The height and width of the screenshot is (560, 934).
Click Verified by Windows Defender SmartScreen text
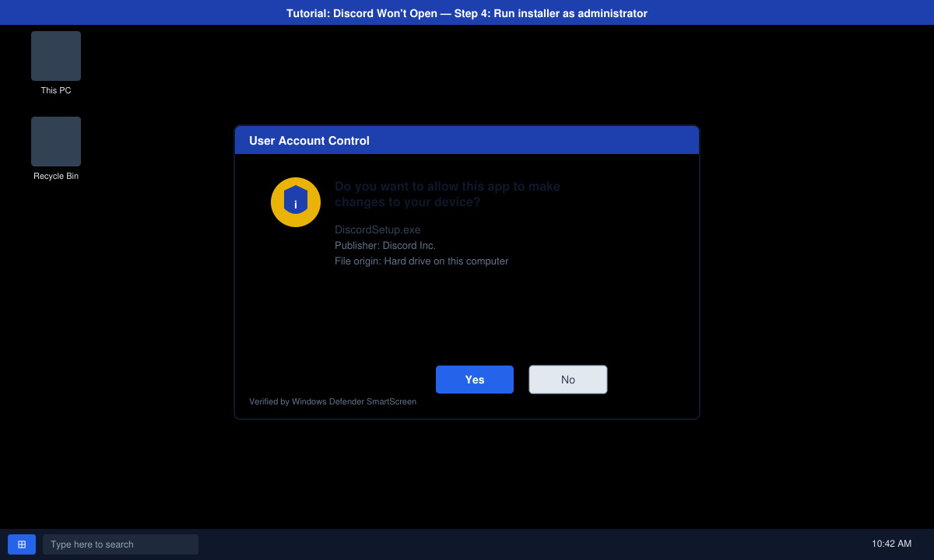tap(332, 401)
